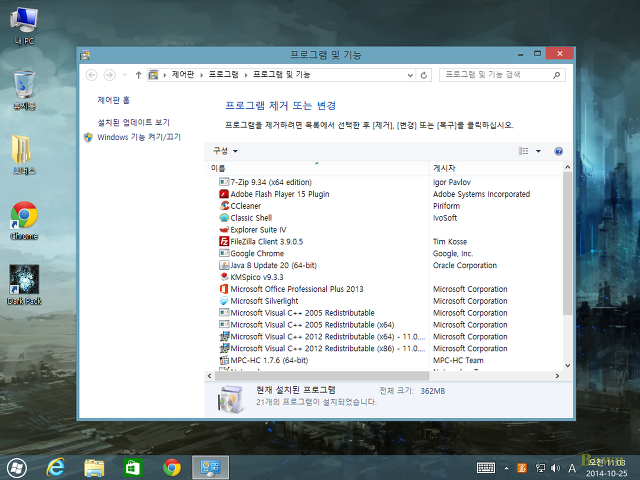Open File Explorer from taskbar
This screenshot has height=480, width=640.
[94, 467]
